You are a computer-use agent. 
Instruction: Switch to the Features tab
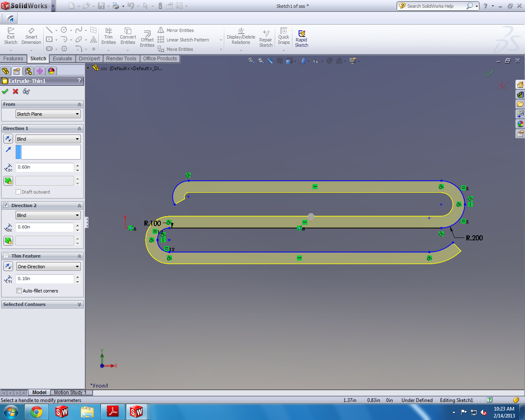(13, 59)
